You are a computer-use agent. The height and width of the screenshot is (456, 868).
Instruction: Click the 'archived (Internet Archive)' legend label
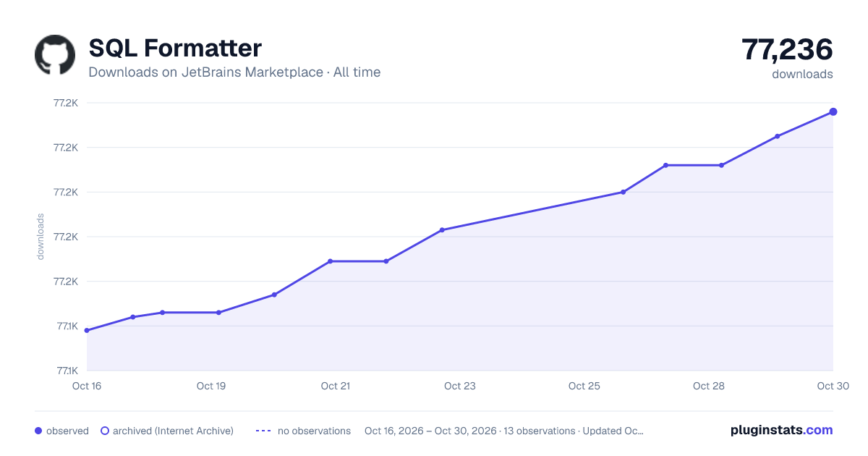point(173,431)
